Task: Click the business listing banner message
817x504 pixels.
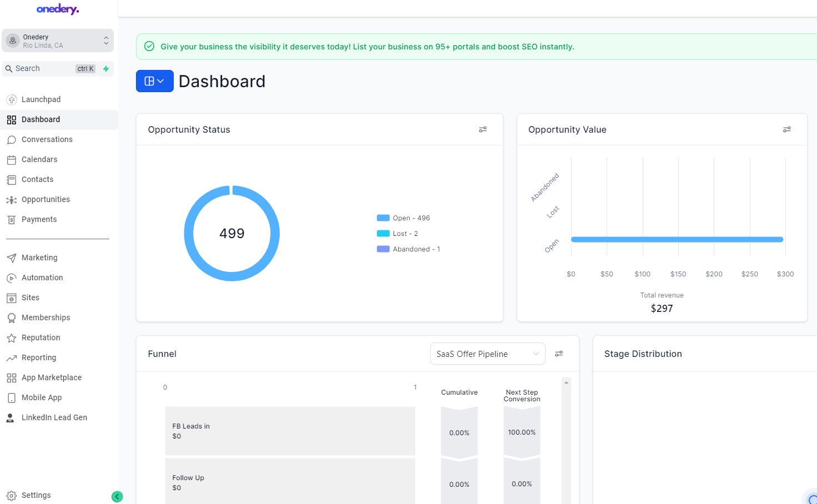Action: point(367,47)
